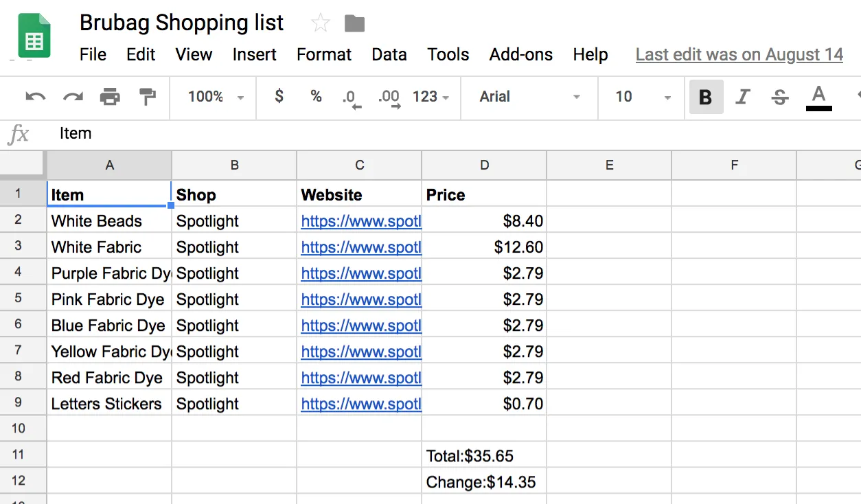Screen dimensions: 861x504
Task: Open Spotlight link for White Beads
Action: [361, 221]
